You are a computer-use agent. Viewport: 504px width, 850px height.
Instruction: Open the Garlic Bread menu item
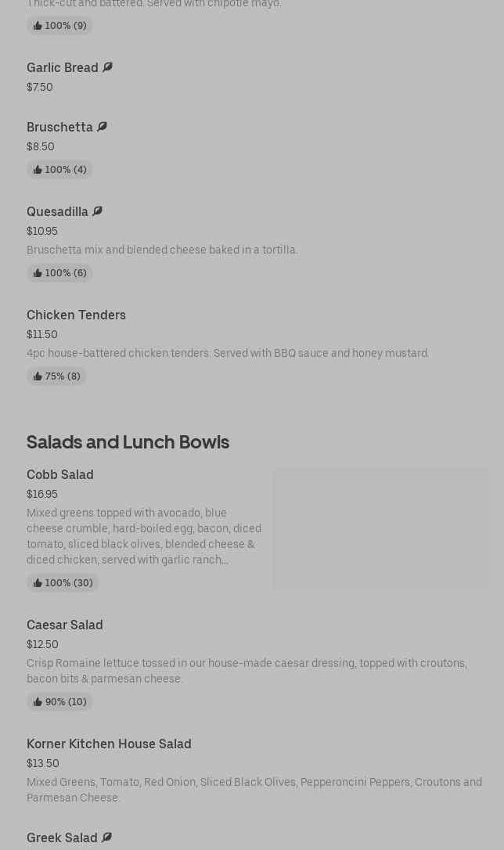(x=63, y=67)
